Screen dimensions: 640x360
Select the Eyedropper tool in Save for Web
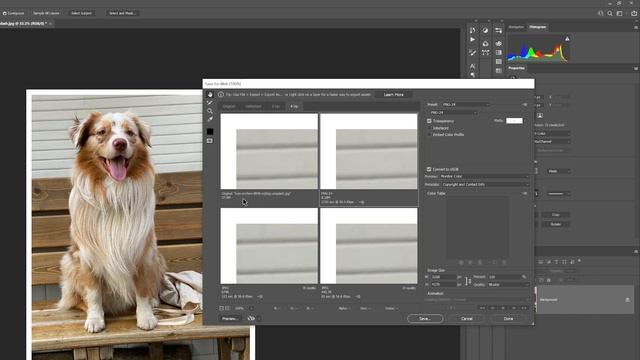tap(210, 119)
